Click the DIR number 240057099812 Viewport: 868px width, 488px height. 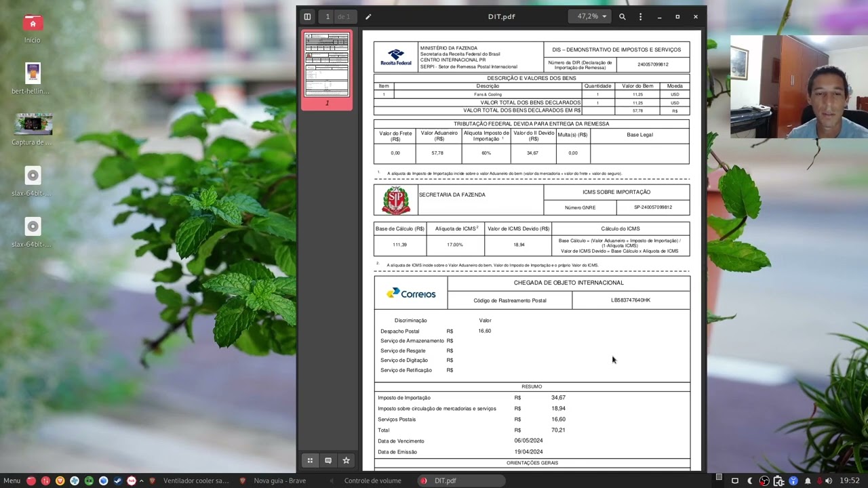click(653, 64)
